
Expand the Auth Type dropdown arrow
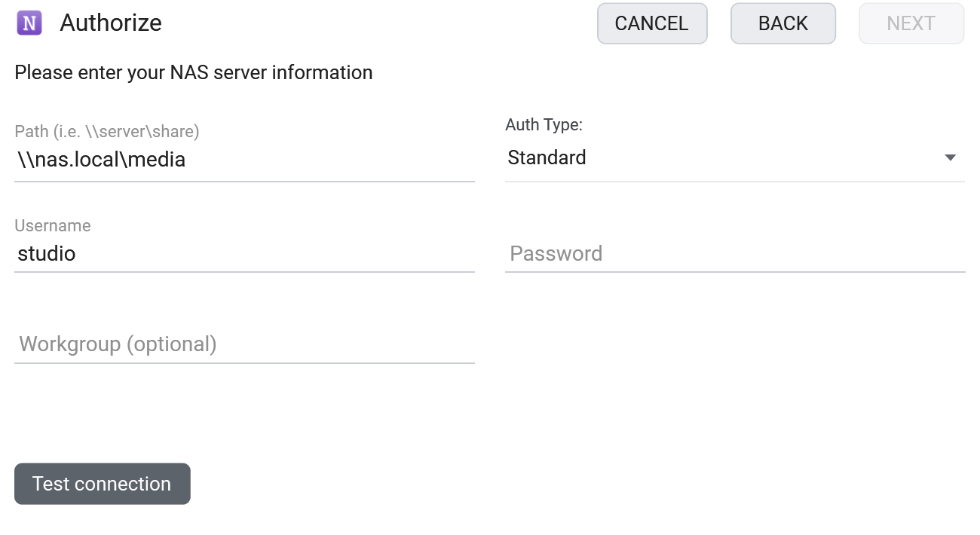(951, 157)
